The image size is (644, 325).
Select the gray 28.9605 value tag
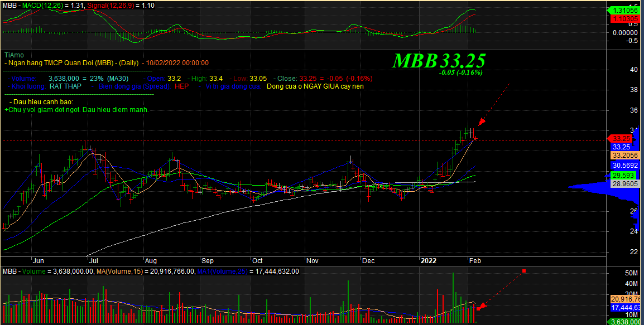click(626, 183)
